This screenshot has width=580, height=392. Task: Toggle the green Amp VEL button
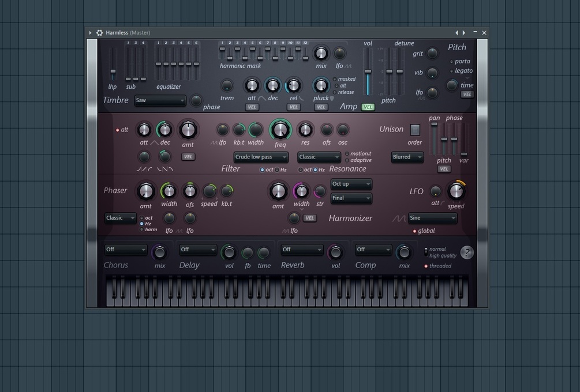368,107
